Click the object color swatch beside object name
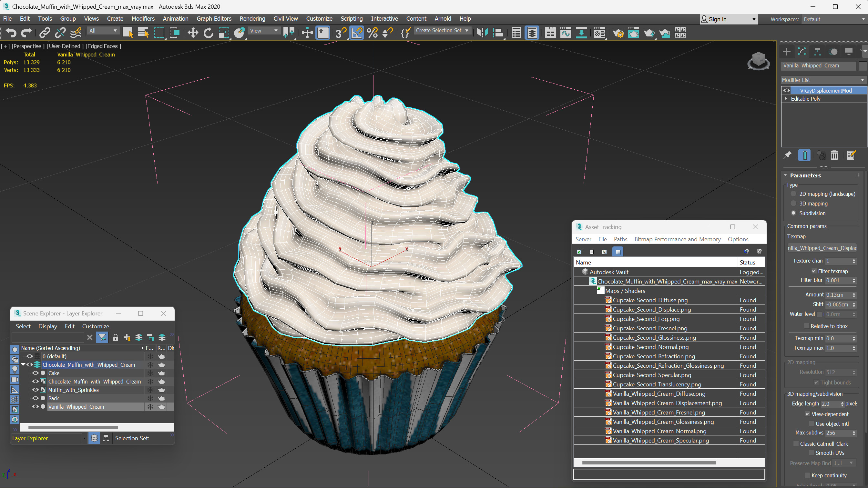 (863, 66)
